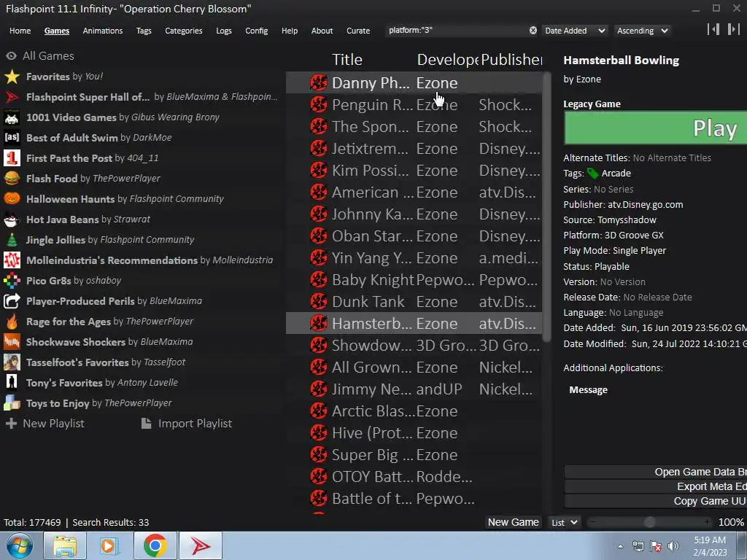
Task: Select the Showdow... game row
Action: (414, 346)
